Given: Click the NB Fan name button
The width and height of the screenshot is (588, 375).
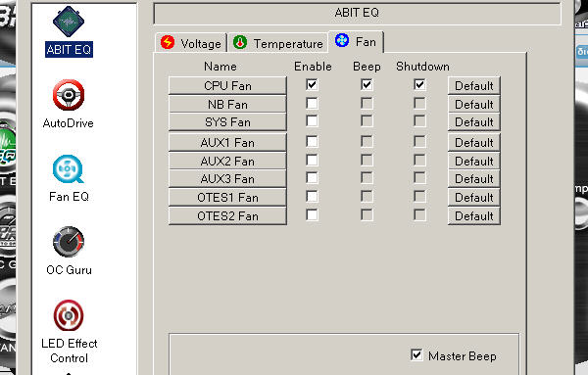Looking at the screenshot, I should [x=227, y=104].
